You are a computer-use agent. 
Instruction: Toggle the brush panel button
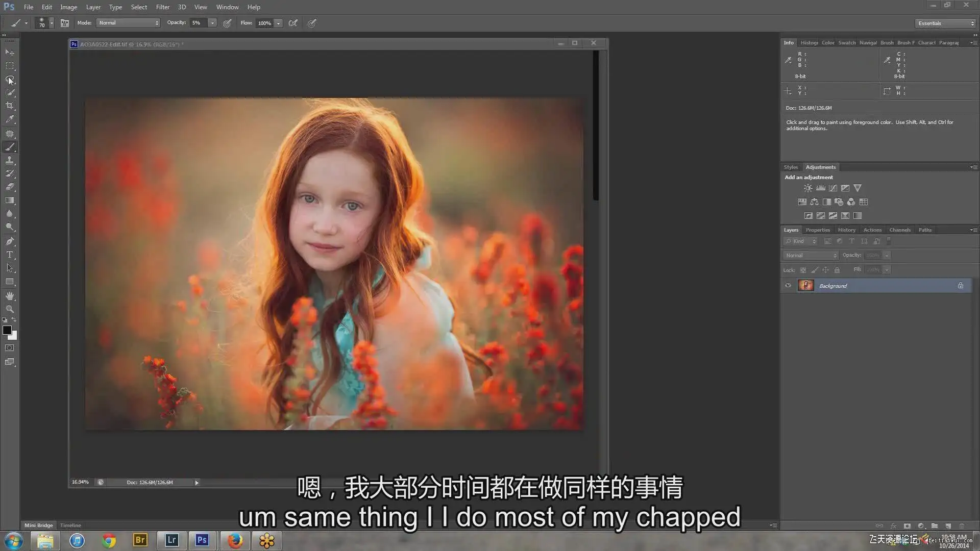(x=65, y=23)
